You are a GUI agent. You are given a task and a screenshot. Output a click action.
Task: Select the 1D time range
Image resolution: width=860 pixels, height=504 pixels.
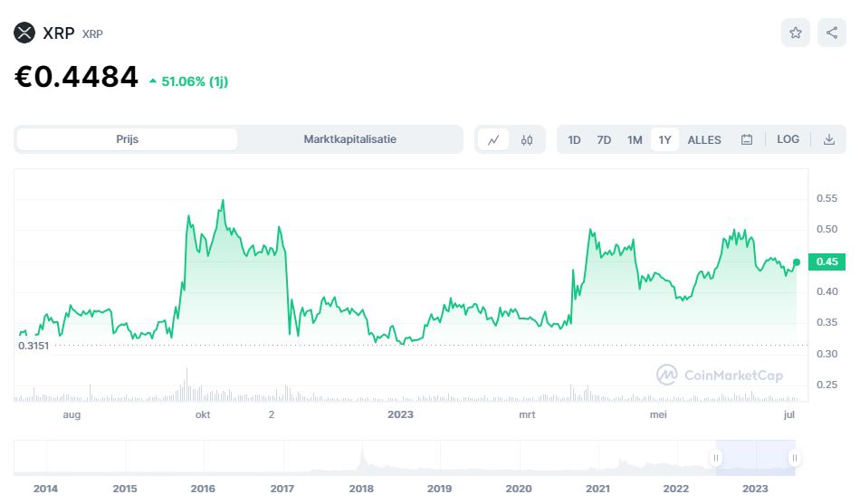(574, 139)
